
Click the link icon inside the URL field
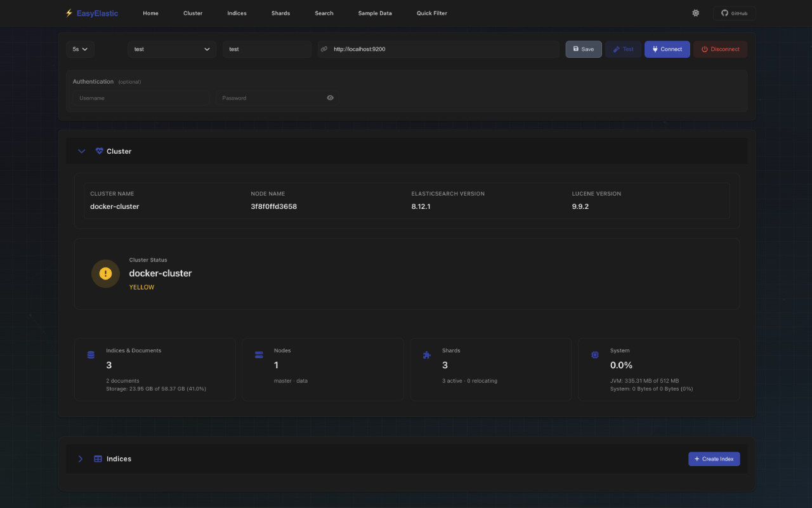pos(324,49)
